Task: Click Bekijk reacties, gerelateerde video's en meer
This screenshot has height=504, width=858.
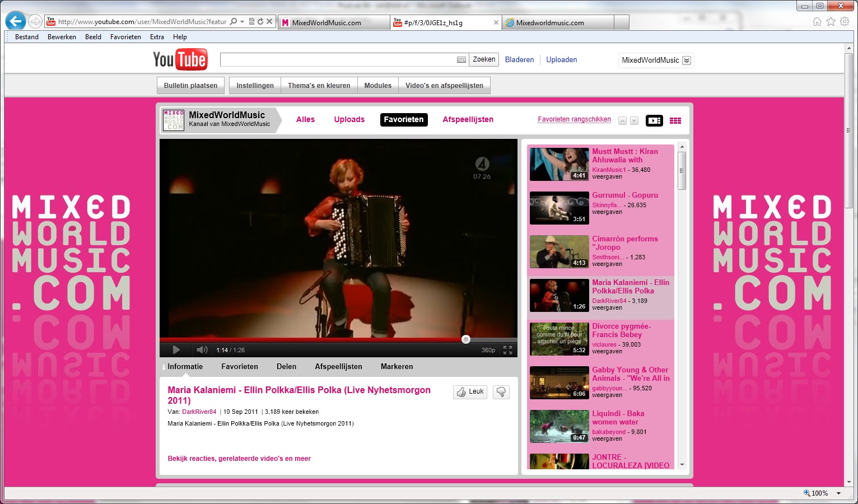Action: (x=239, y=459)
